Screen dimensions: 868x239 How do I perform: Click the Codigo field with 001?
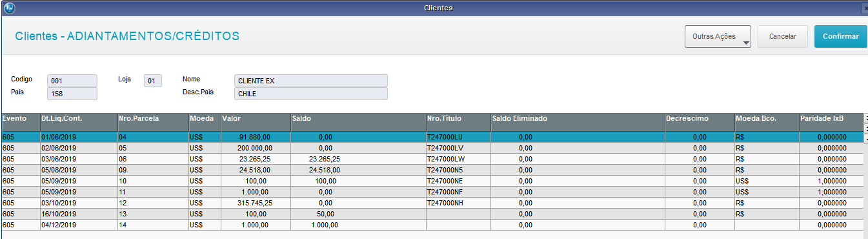(x=72, y=81)
